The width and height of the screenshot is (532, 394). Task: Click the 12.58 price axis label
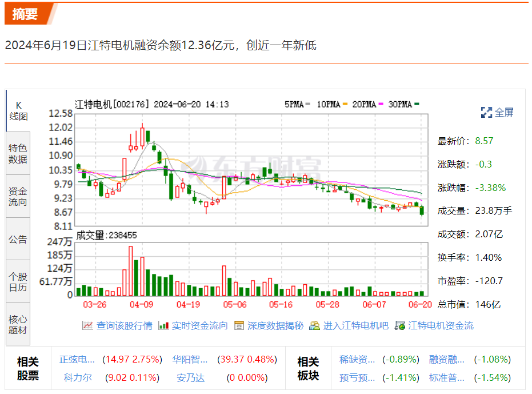coord(61,113)
